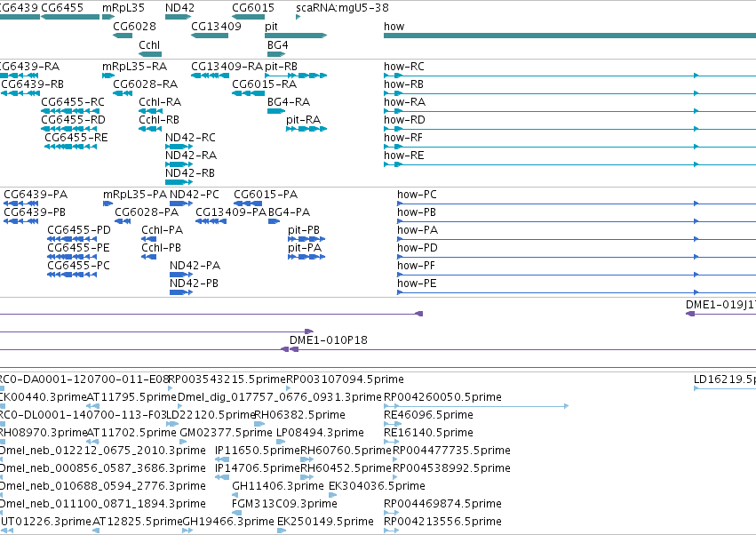Screen dimensions: 756x535
Task: Click protein how-PB
Action: 417,212
